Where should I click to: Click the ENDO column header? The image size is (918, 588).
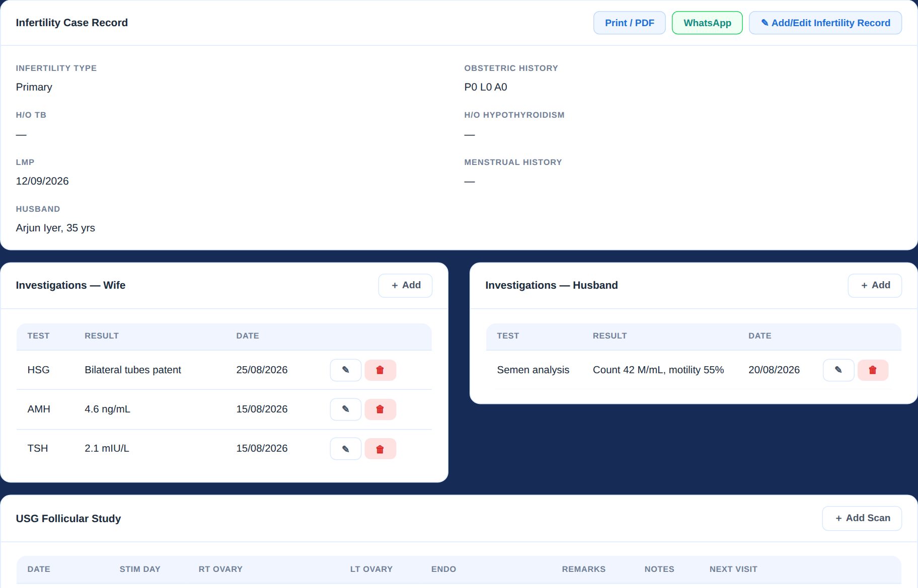443,569
